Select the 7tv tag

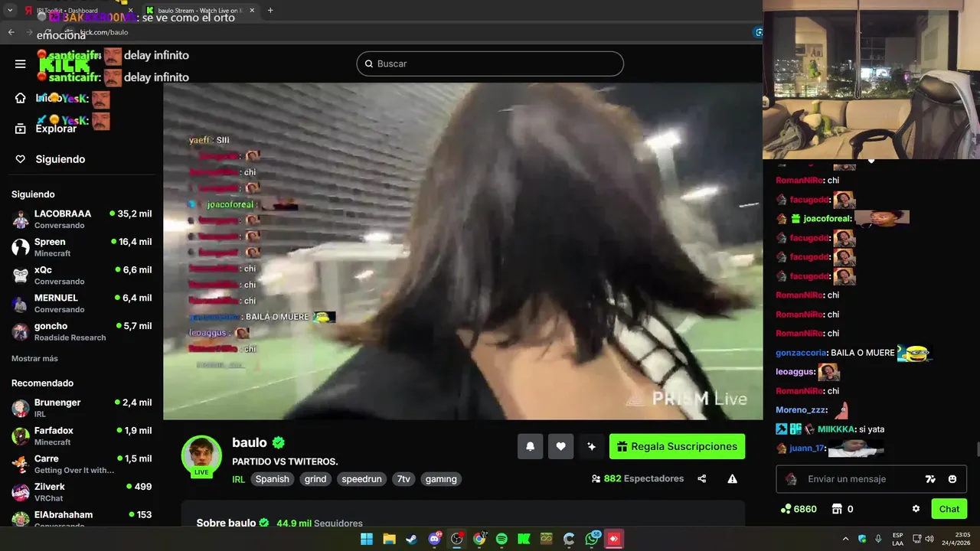point(403,479)
